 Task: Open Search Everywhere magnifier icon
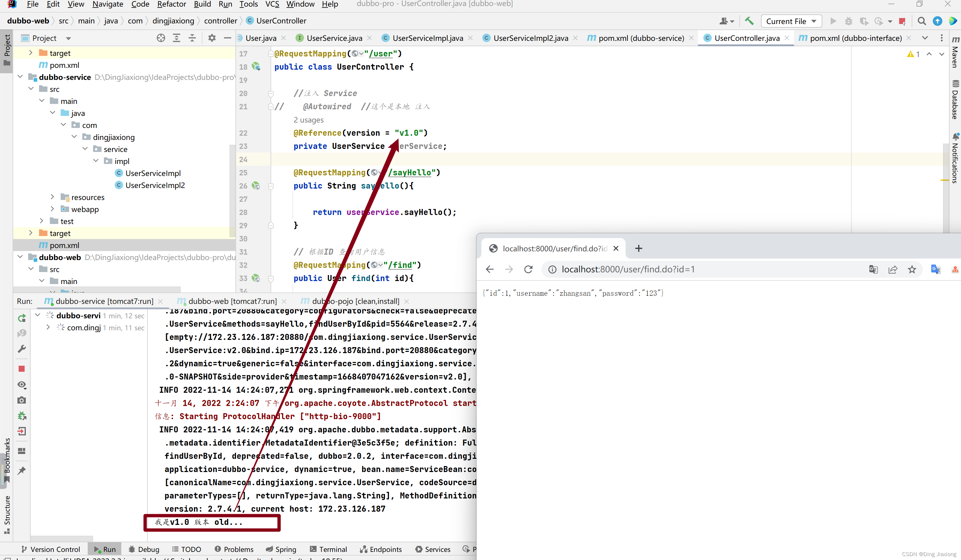coord(922,21)
